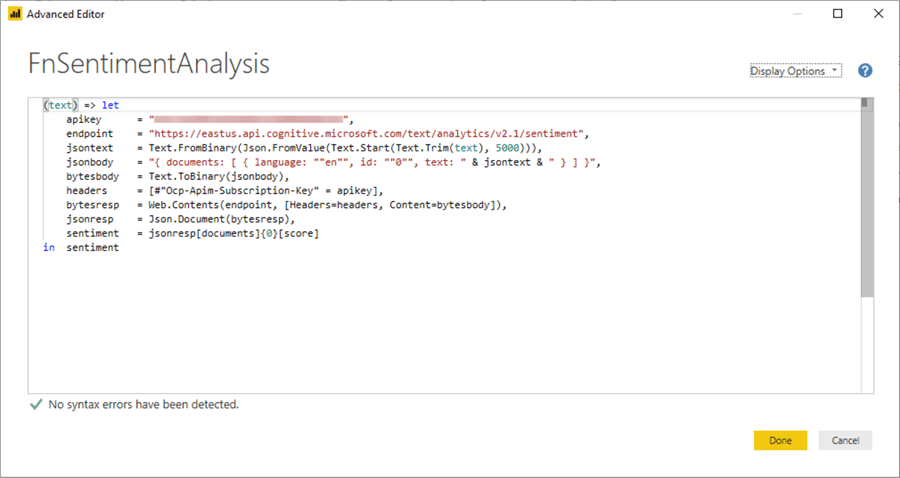Click the "(text) => let" first code line

pyautogui.click(x=81, y=105)
